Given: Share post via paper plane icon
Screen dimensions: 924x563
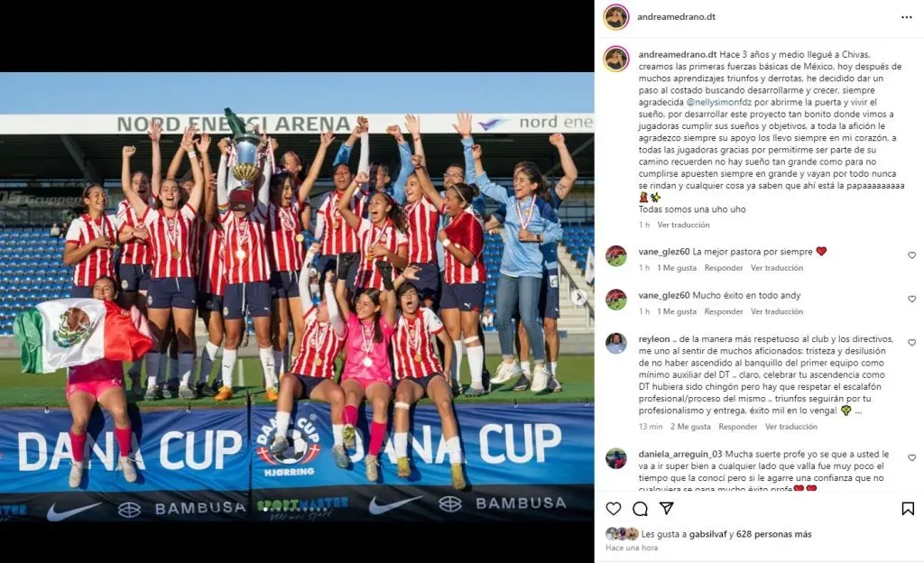Looking at the screenshot, I should click(x=667, y=508).
